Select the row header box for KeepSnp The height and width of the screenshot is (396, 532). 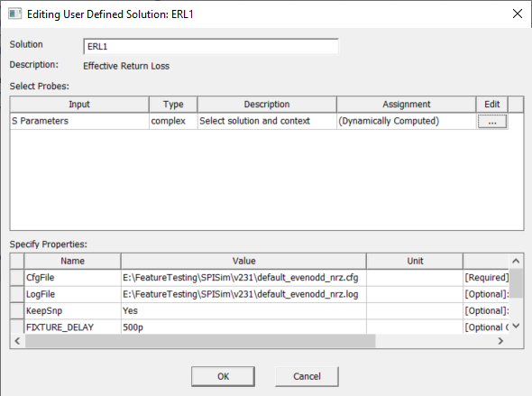pos(17,311)
